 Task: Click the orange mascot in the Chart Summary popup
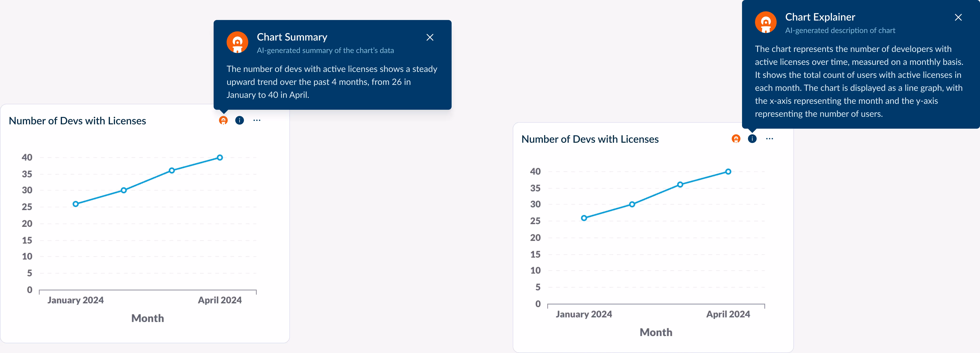(237, 42)
